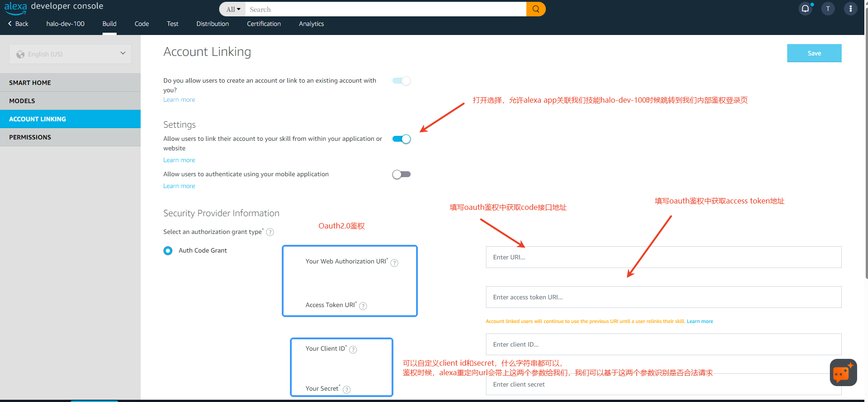This screenshot has height=402, width=868.
Task: Open the Distribution tab
Action: tap(212, 24)
